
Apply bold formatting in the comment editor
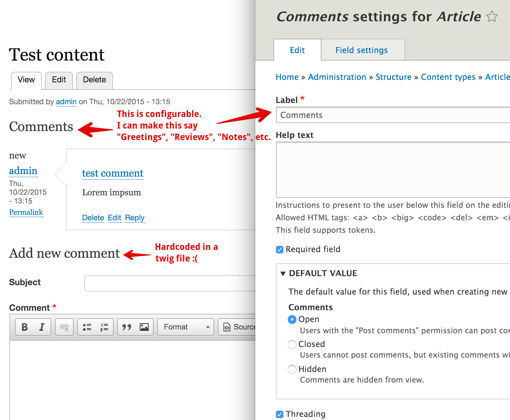(24, 327)
